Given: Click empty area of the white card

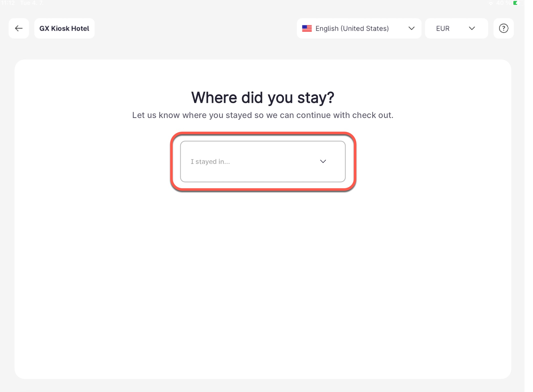Looking at the screenshot, I should pos(262,275).
